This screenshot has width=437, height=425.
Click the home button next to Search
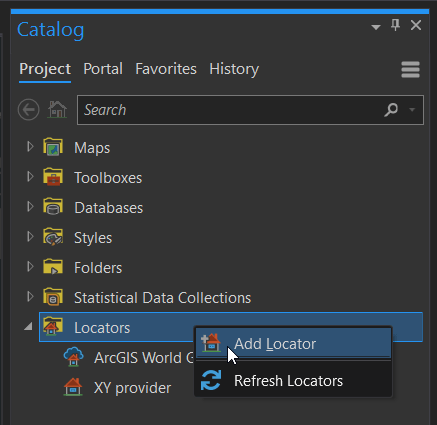coord(57,110)
